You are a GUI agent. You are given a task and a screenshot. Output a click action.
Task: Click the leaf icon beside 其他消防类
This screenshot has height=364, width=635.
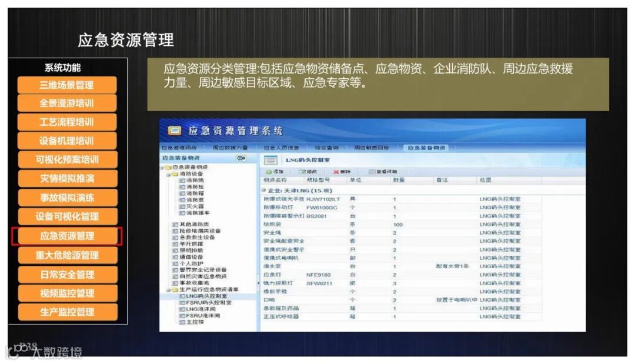175,224
